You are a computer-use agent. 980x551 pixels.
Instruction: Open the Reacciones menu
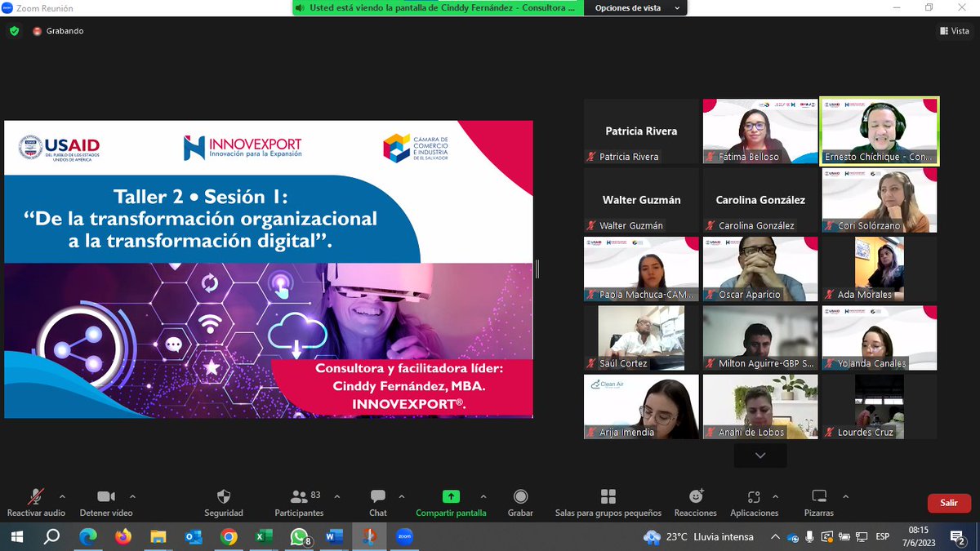coord(696,503)
